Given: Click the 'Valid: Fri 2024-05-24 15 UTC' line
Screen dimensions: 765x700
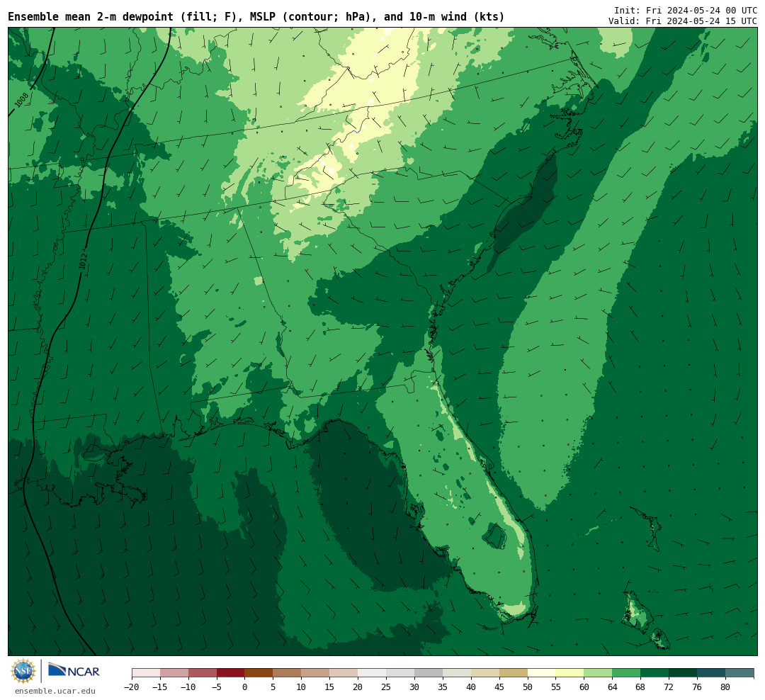Looking at the screenshot, I should 683,21.
